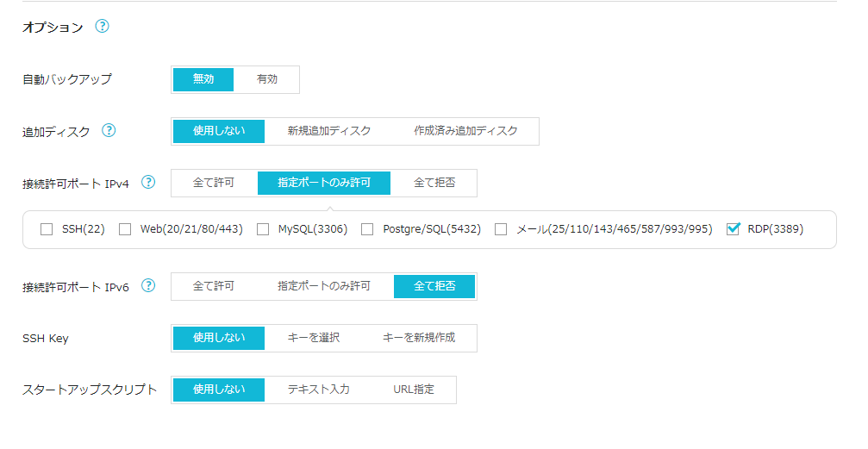This screenshot has height=449, width=868.
Task: Uncheck the RDP(3389) checkbox
Action: (733, 228)
